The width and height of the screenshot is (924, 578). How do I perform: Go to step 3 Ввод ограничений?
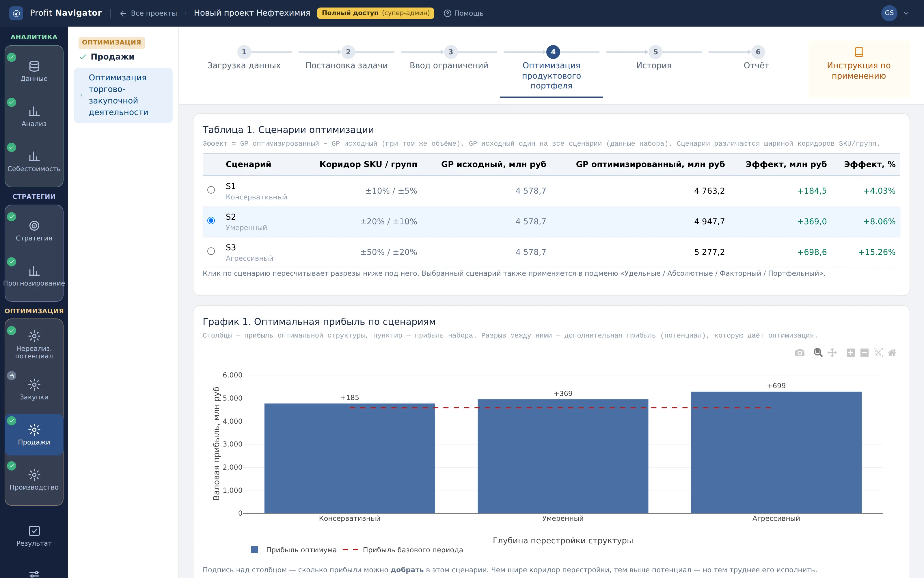(449, 58)
